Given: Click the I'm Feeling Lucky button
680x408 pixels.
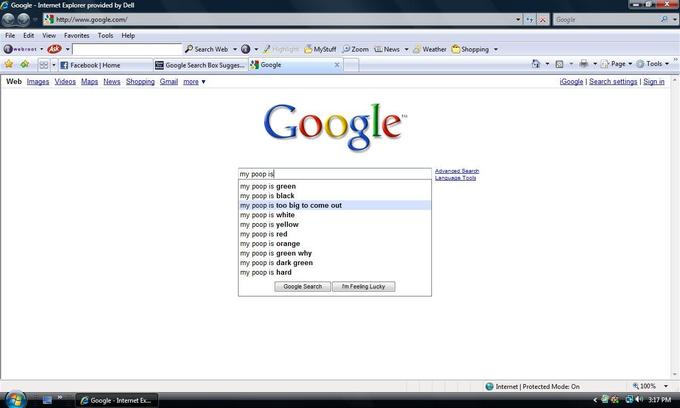Looking at the screenshot, I should pos(363,287).
